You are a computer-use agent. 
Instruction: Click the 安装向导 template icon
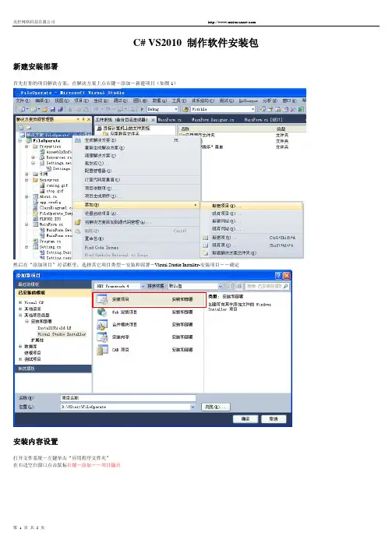pyautogui.click(x=102, y=337)
